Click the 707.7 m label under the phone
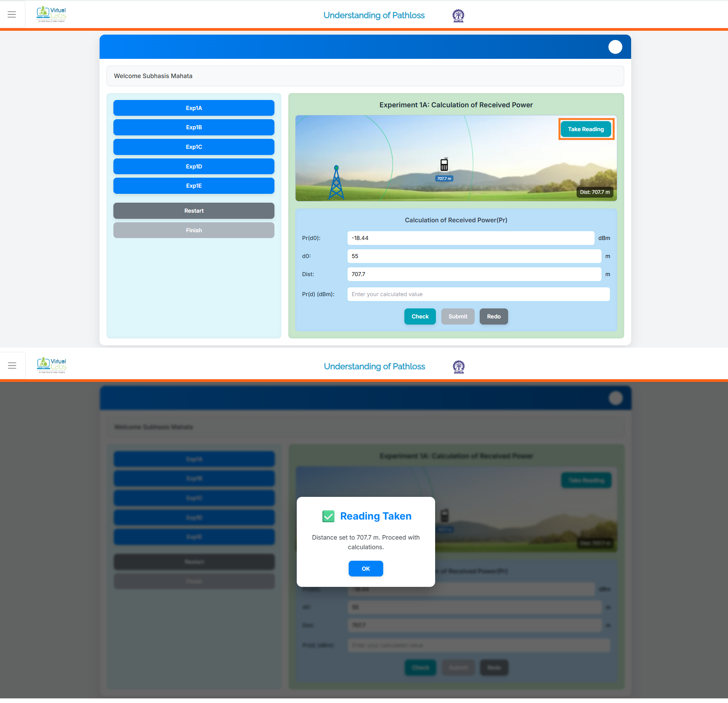Viewport: 728px width, 703px height. (444, 178)
